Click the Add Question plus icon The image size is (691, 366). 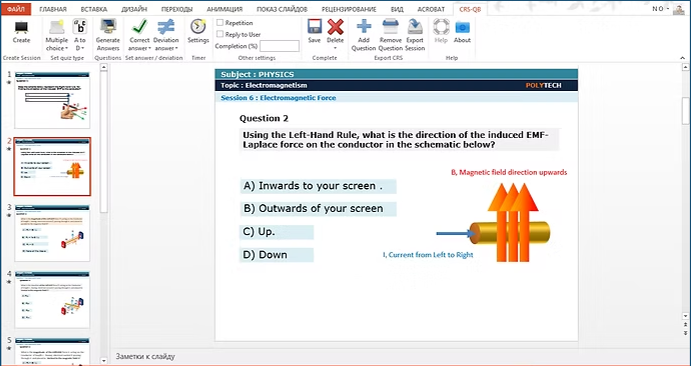364,26
